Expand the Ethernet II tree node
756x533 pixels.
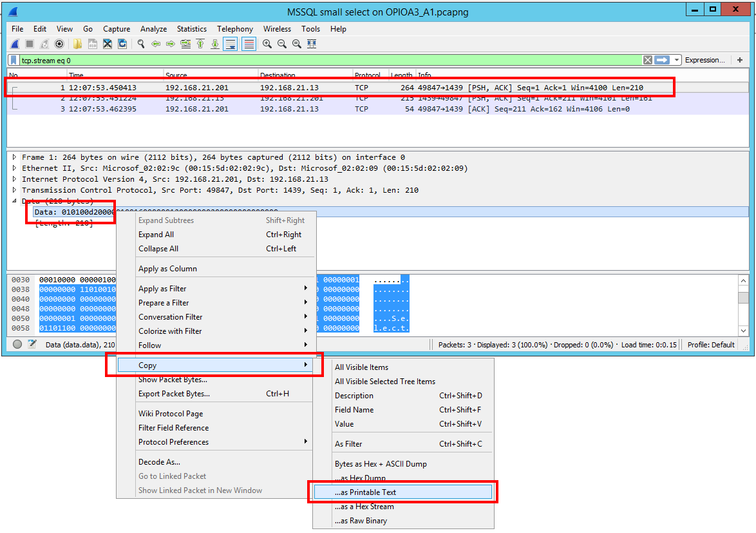(14, 168)
